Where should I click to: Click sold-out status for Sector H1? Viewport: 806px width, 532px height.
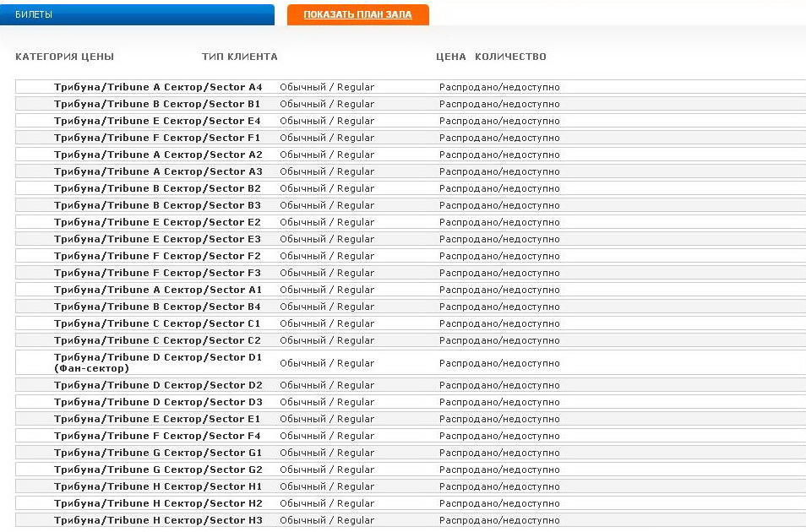coord(498,486)
